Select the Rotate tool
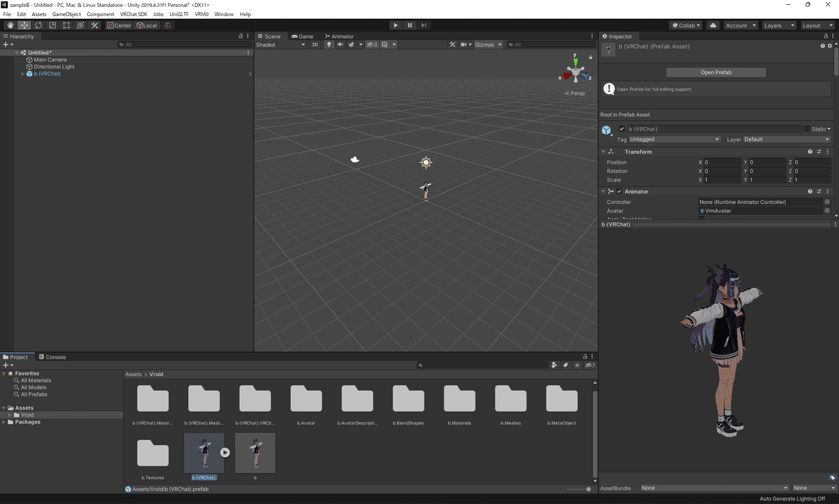 click(x=38, y=25)
